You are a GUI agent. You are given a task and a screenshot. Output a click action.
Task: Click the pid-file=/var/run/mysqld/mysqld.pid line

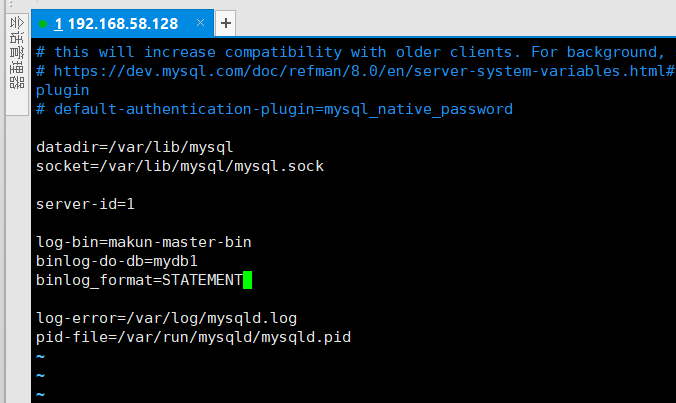(194, 337)
